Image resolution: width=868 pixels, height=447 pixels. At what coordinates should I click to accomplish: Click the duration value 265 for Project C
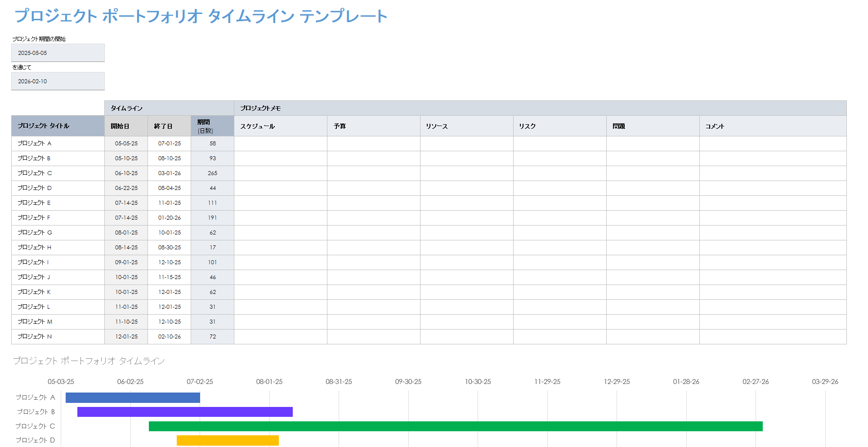pos(212,173)
